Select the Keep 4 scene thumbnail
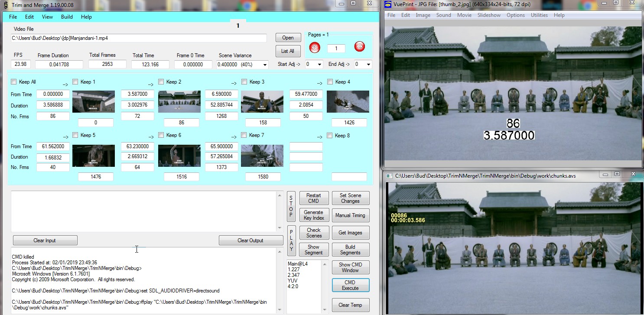The height and width of the screenshot is (315, 644). (x=348, y=102)
